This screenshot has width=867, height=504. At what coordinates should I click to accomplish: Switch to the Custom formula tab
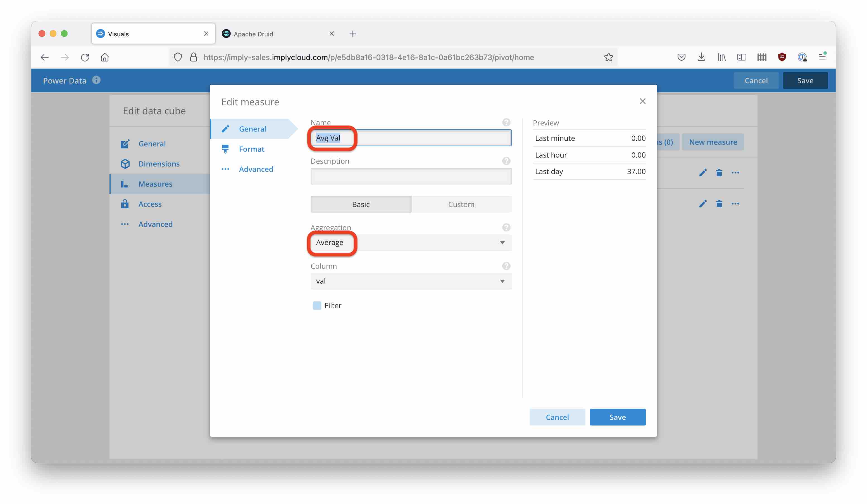click(461, 204)
